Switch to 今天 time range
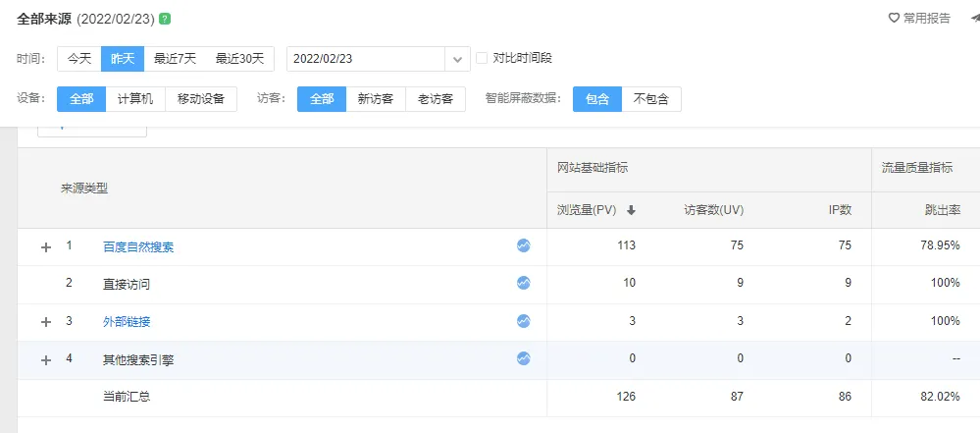Image resolution: width=980 pixels, height=433 pixels. pos(79,59)
